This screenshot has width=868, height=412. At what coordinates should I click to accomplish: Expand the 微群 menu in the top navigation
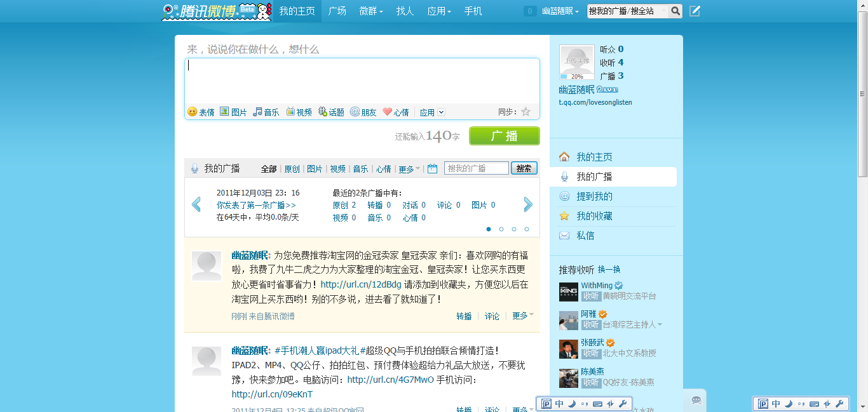tap(371, 11)
